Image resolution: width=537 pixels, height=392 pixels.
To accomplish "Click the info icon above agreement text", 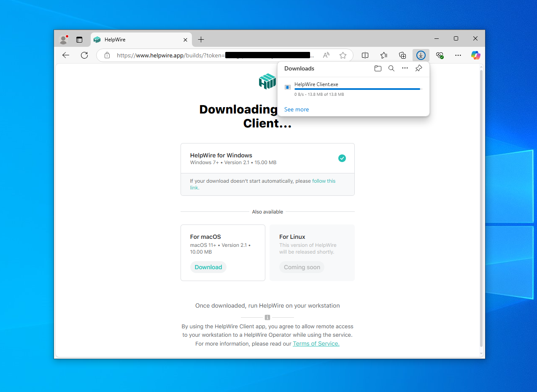I will pos(267,317).
